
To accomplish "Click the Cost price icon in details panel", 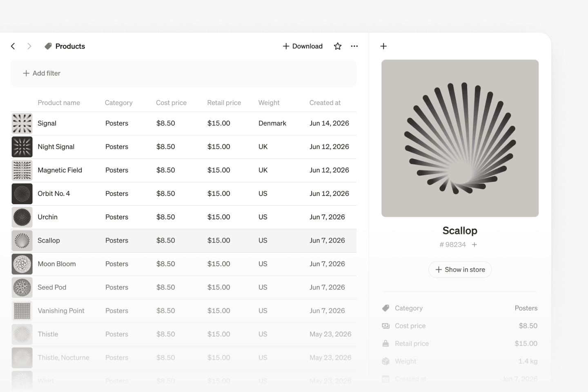I will [386, 326].
